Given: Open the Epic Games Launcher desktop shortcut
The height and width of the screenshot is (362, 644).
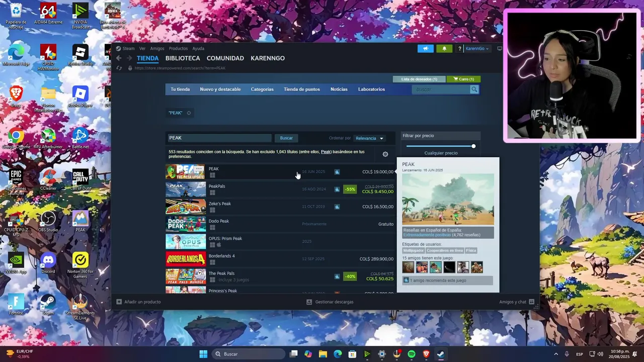Looking at the screenshot, I should pos(16,182).
